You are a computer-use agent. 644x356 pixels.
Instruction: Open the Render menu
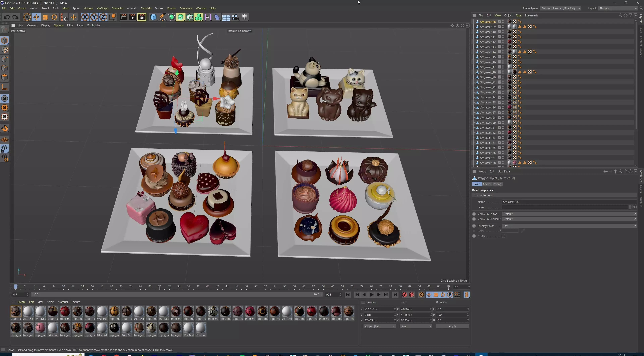[x=172, y=8]
